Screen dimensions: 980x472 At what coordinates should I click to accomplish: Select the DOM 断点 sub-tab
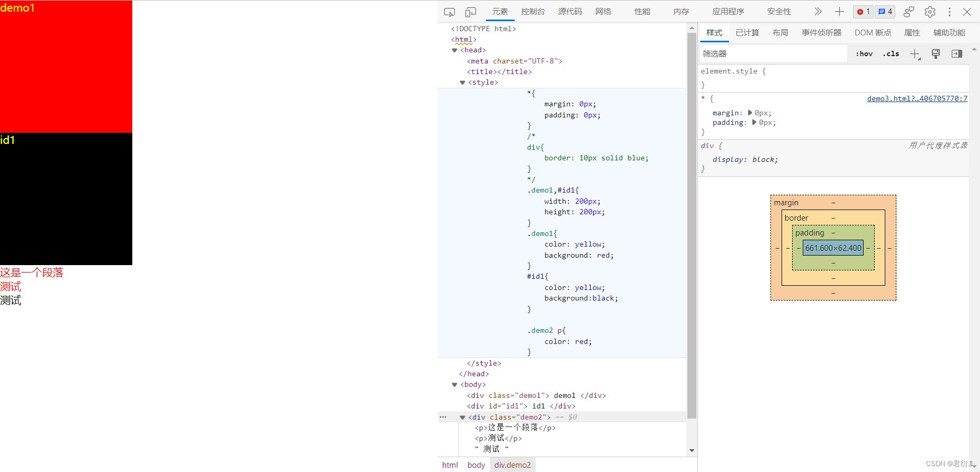[873, 33]
